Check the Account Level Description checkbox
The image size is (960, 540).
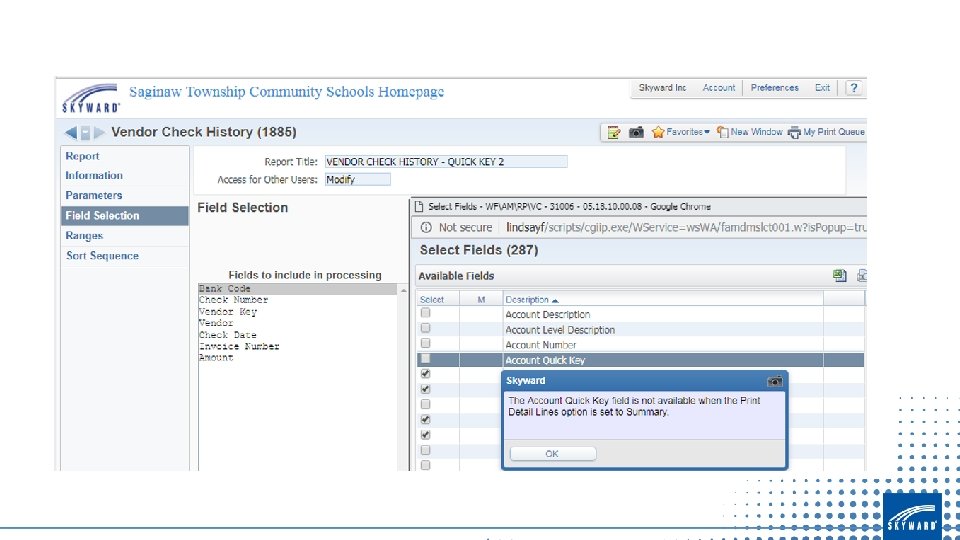pyautogui.click(x=426, y=328)
